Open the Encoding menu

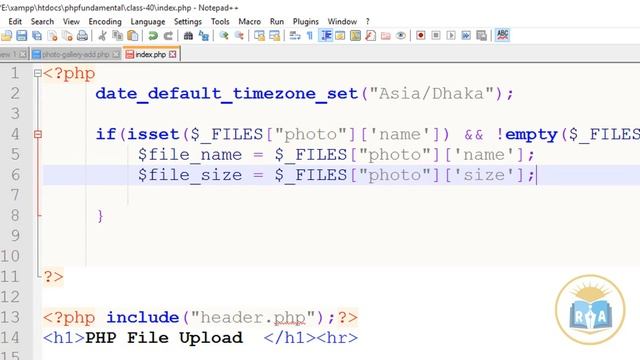105,22
